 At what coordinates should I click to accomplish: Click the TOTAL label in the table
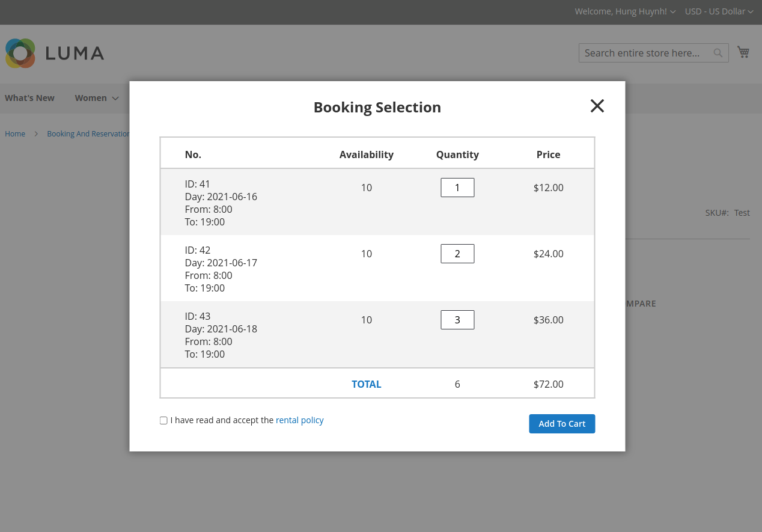(x=367, y=384)
